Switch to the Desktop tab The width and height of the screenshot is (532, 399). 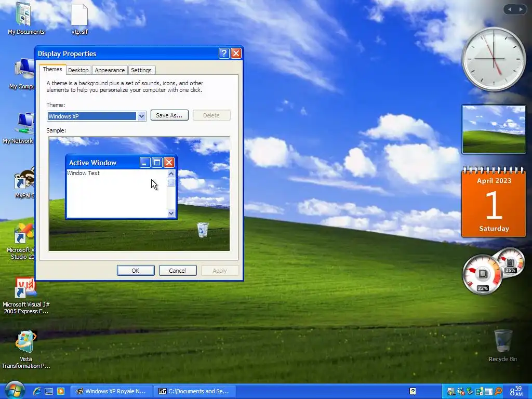[x=78, y=70]
